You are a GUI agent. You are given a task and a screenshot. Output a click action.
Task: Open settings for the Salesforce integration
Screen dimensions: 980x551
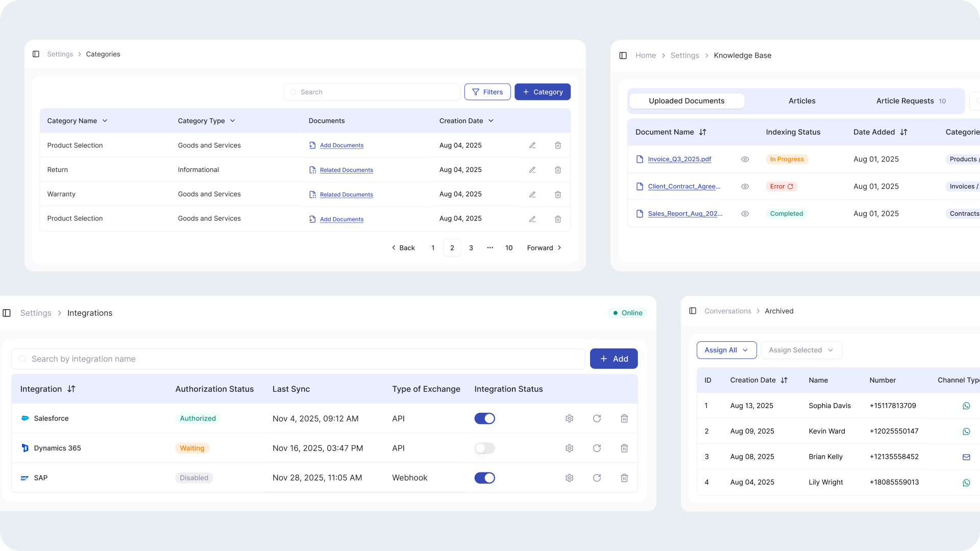pos(569,418)
